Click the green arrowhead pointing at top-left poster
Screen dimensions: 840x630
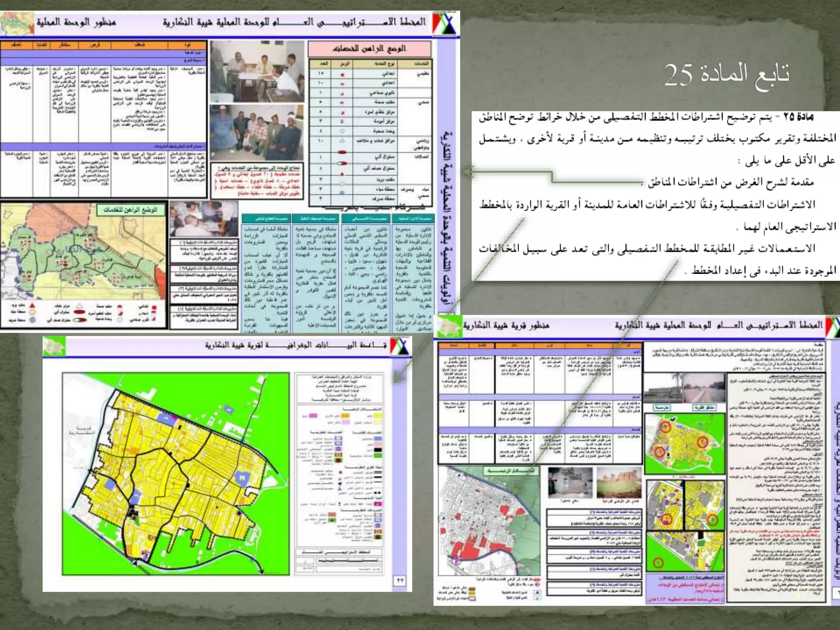[469, 171]
